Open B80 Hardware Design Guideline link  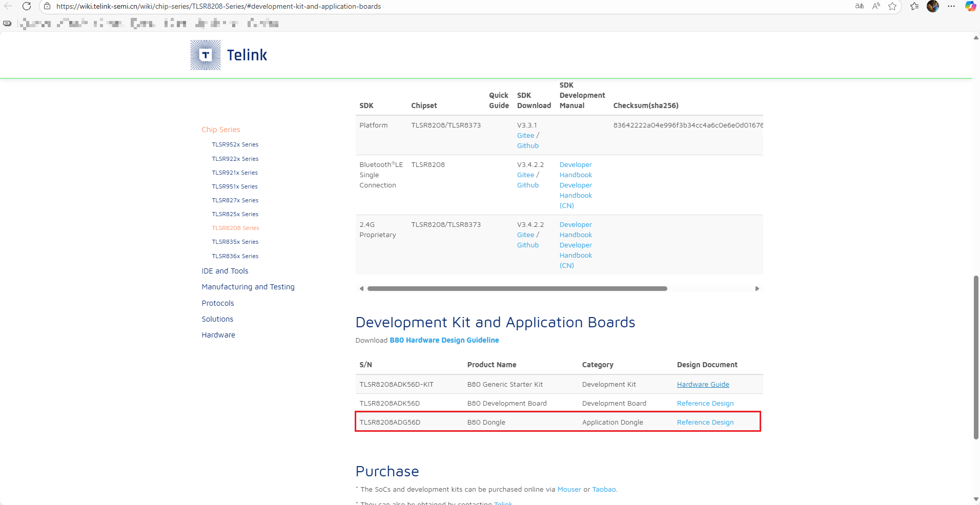click(x=444, y=340)
